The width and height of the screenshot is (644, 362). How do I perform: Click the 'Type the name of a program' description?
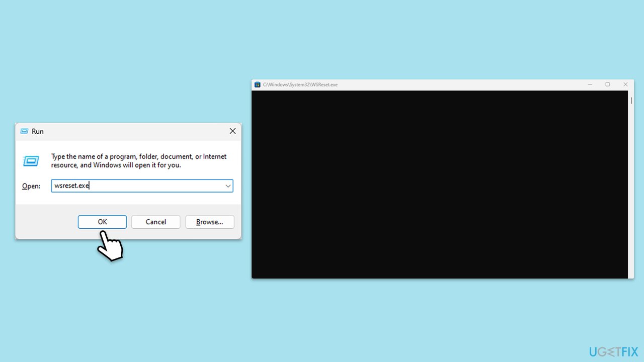(x=139, y=161)
